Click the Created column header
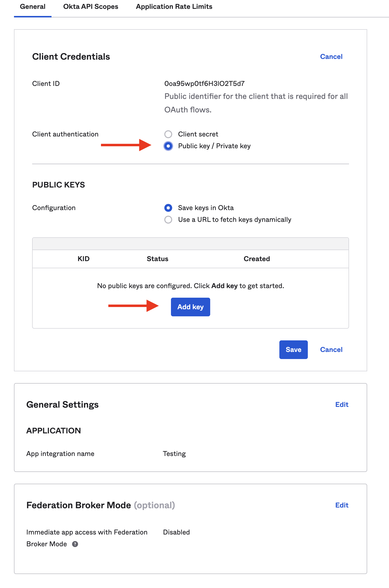 click(x=257, y=259)
